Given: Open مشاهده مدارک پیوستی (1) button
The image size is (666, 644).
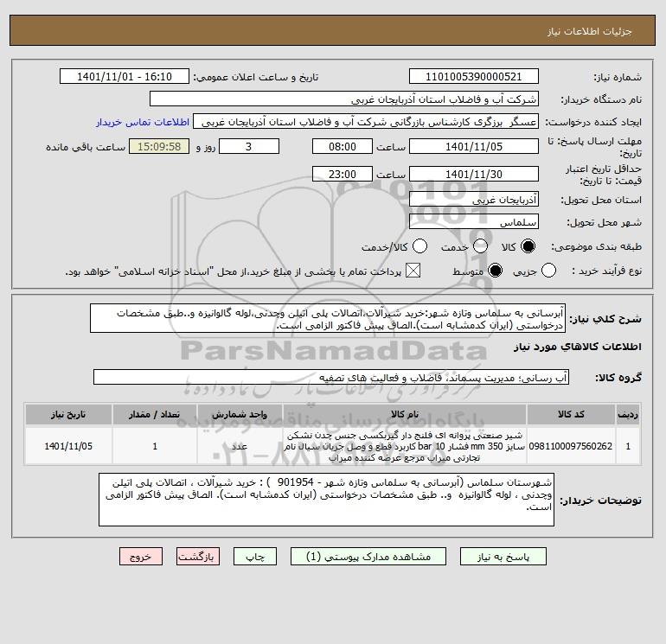Looking at the screenshot, I should (x=368, y=557).
